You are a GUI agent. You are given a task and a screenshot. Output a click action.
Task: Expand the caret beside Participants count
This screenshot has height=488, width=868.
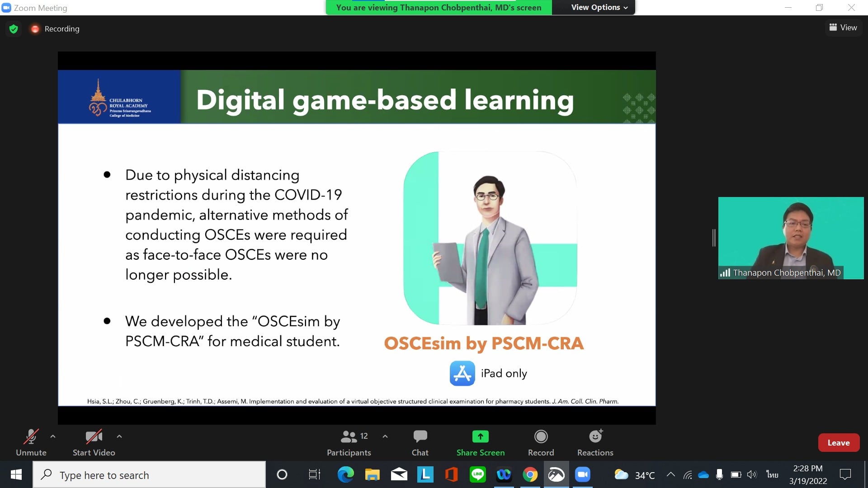pos(385,436)
